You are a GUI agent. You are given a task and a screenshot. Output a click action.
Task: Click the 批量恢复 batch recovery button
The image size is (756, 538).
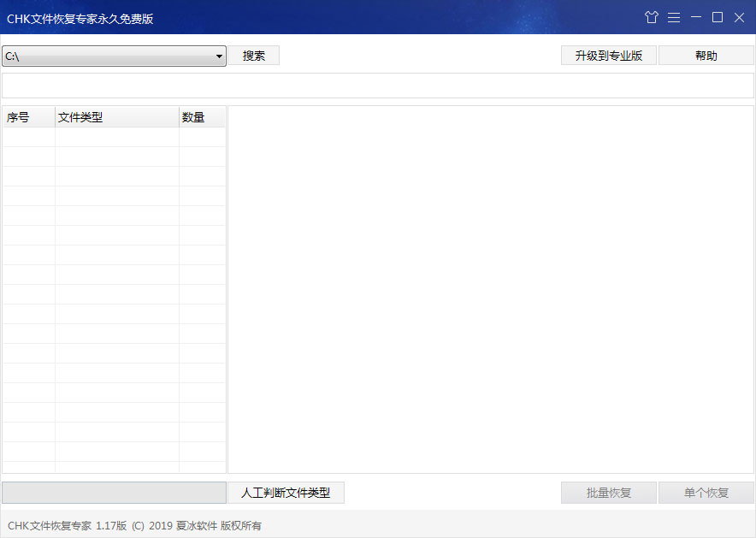coord(608,493)
